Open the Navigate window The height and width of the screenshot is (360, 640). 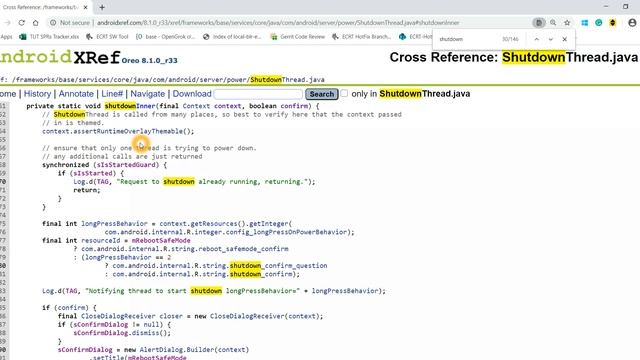click(148, 94)
